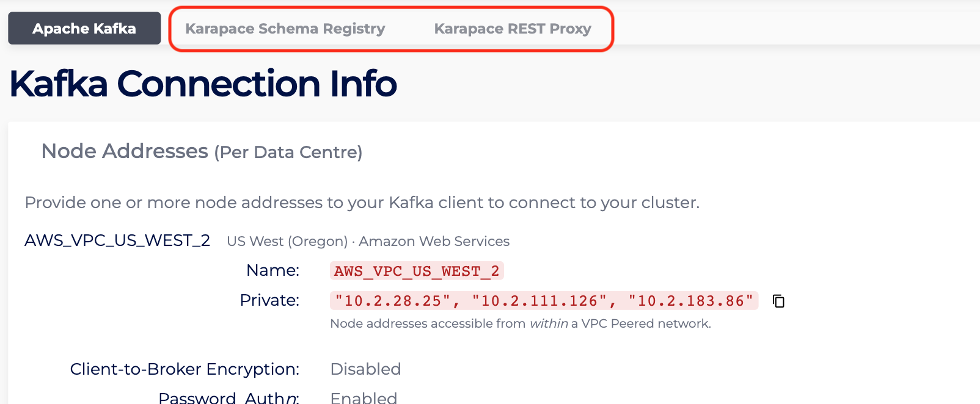Image resolution: width=980 pixels, height=404 pixels.
Task: Click the red AWS_VPC_US_WEST_2 name value
Action: pyautogui.click(x=417, y=271)
